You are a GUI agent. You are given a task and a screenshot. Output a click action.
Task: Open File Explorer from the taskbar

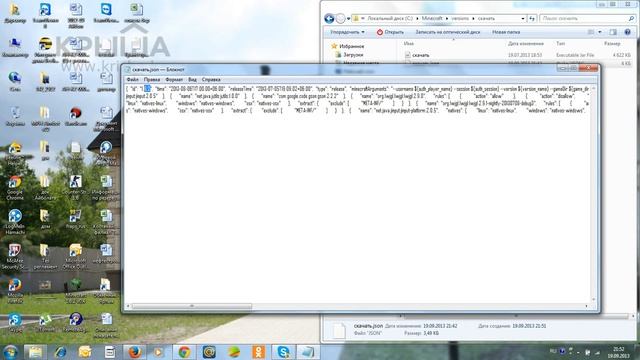point(35,352)
